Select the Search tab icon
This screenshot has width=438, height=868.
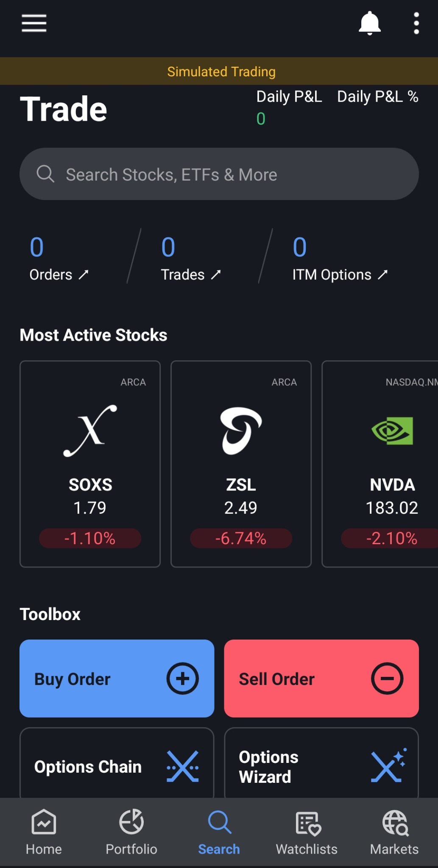pos(219,822)
